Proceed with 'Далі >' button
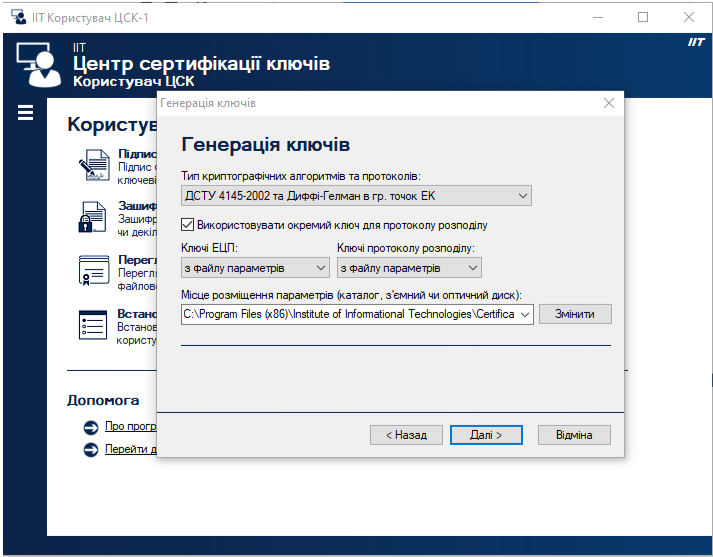Image resolution: width=713 pixels, height=557 pixels. coord(486,435)
